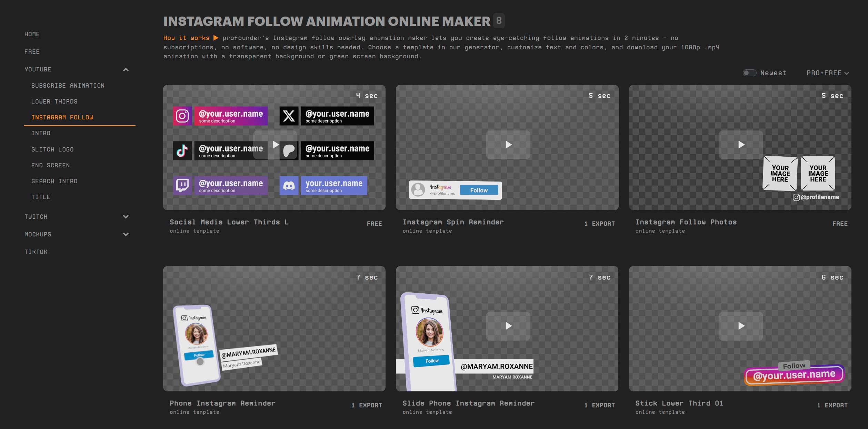Expand the Mockups menu section
Image resolution: width=868 pixels, height=429 pixels.
click(x=126, y=234)
